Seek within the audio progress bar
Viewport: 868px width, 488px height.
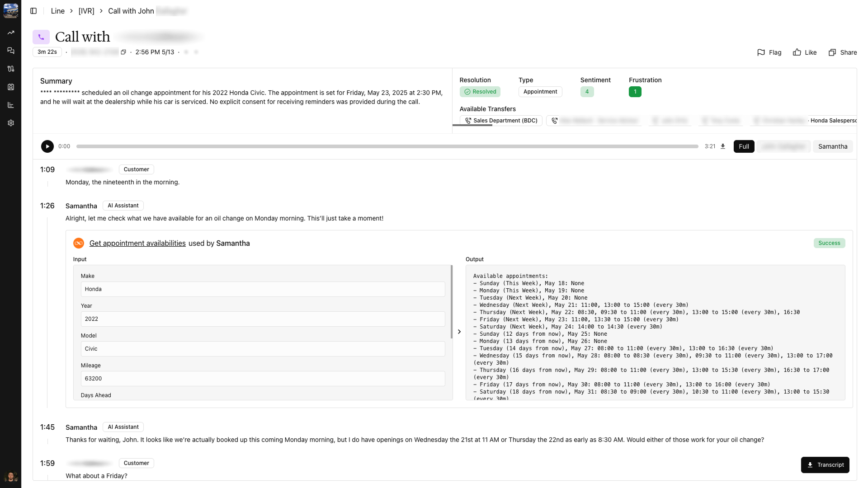[x=387, y=146]
